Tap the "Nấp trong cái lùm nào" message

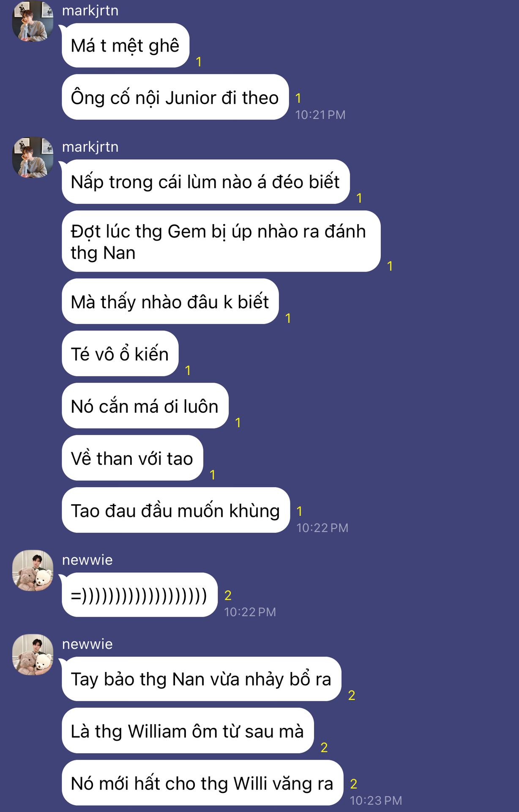[x=205, y=182]
